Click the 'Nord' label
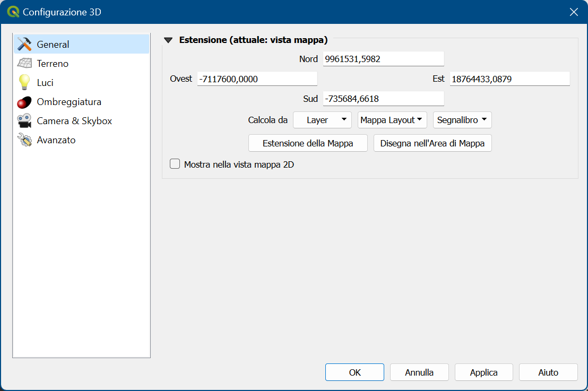 (x=309, y=59)
